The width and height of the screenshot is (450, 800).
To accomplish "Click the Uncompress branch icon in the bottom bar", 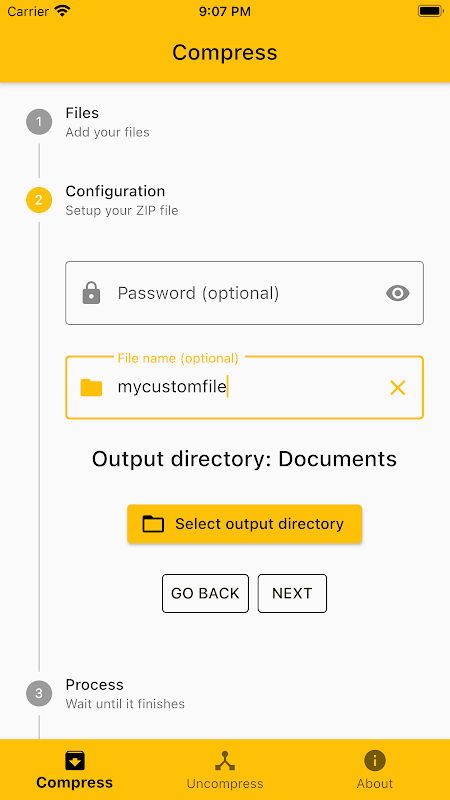I will 224,761.
